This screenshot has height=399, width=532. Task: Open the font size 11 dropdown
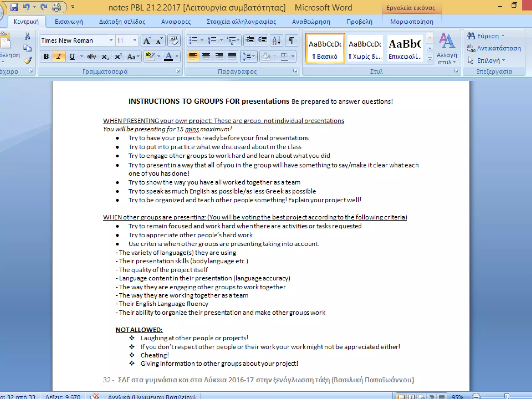[x=135, y=41]
